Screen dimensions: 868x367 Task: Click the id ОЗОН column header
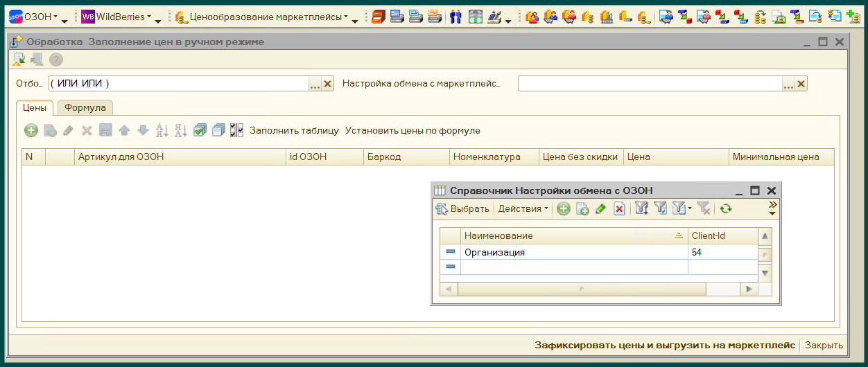click(x=324, y=157)
